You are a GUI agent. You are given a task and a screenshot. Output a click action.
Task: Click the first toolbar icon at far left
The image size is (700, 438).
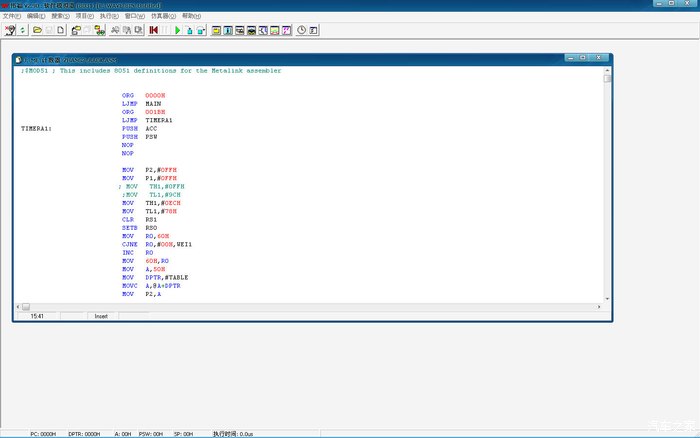click(x=9, y=31)
